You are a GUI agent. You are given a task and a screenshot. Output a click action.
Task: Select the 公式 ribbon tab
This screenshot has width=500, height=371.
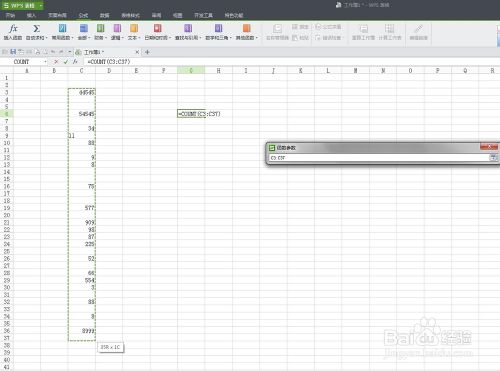(83, 15)
